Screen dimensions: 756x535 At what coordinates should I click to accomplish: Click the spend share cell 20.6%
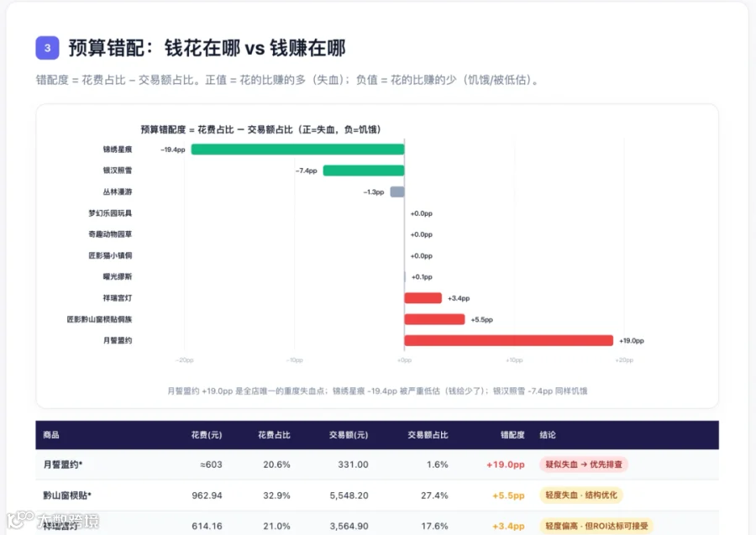click(x=276, y=464)
